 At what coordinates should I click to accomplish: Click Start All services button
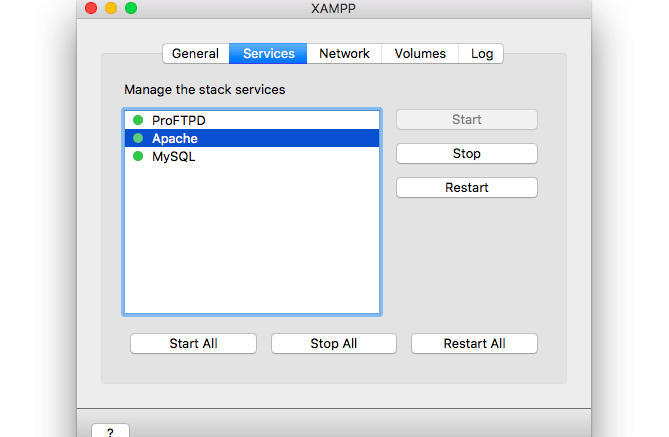tap(193, 344)
